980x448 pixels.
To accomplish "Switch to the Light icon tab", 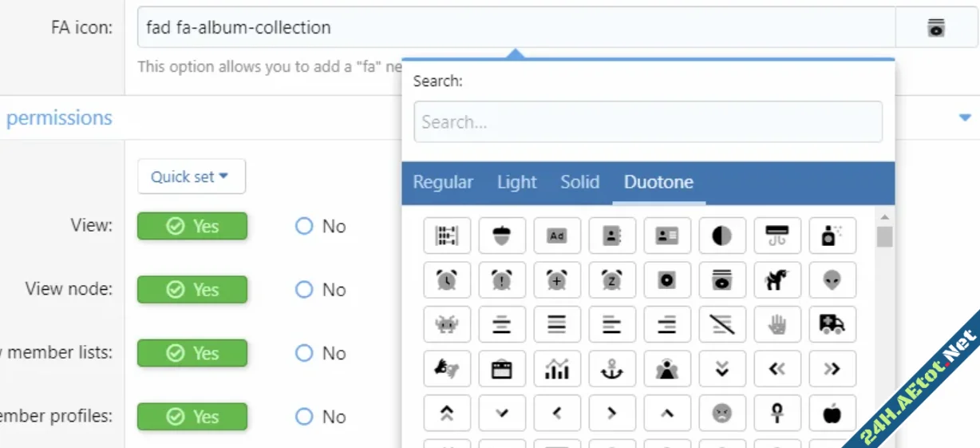I will tap(516, 182).
